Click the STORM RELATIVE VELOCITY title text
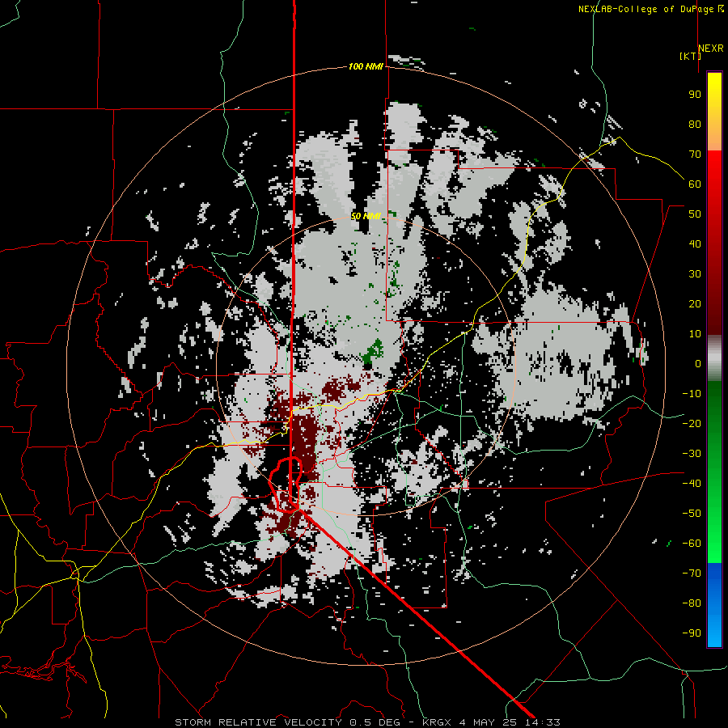The width and height of the screenshot is (728, 728). click(258, 722)
